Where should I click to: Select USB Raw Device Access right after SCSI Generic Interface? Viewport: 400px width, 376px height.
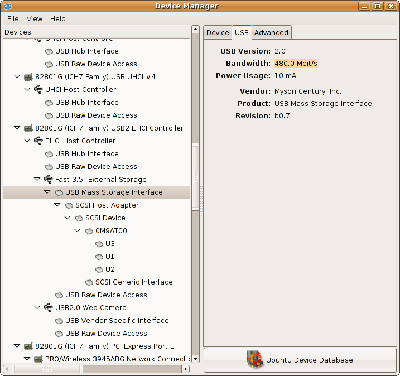(106, 295)
